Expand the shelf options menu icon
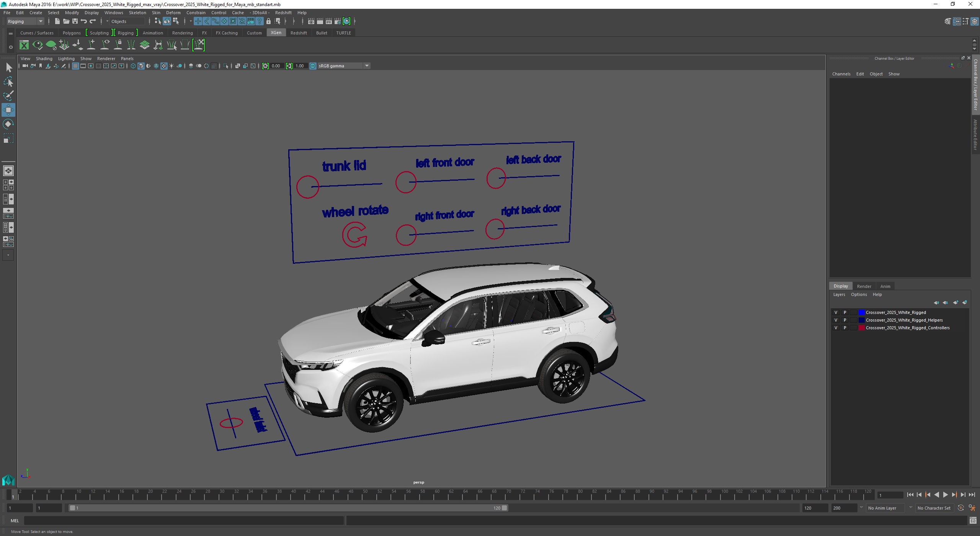The height and width of the screenshot is (536, 980). coord(11,47)
